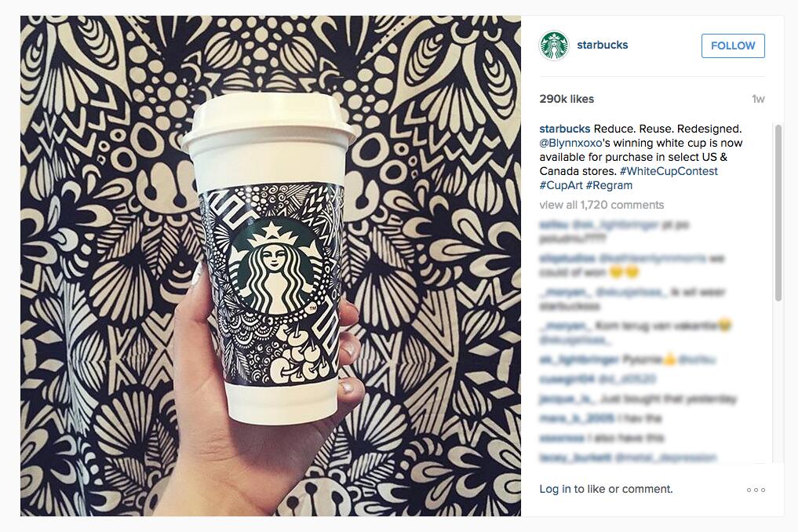Open the starbucks username in the header
Viewport: 798px width, 532px height.
click(602, 45)
